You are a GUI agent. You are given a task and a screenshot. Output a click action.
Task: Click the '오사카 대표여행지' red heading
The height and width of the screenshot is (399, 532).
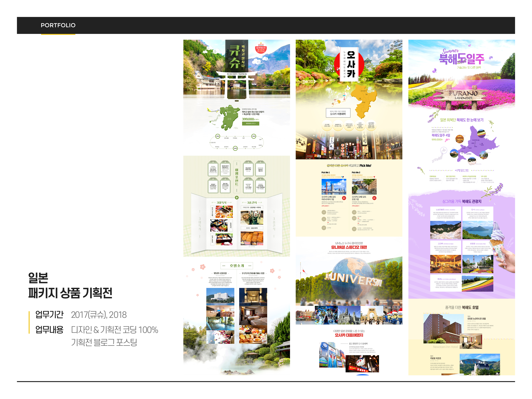(349, 335)
